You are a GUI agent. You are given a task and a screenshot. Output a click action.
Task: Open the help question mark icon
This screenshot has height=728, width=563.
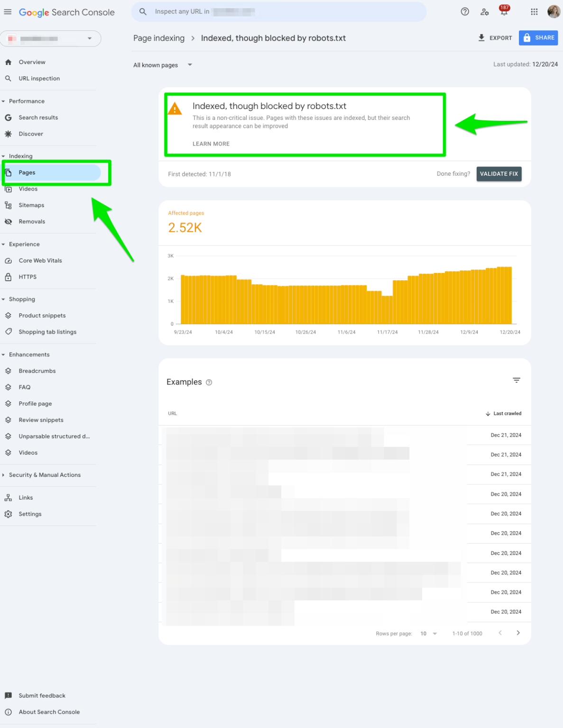pyautogui.click(x=465, y=11)
